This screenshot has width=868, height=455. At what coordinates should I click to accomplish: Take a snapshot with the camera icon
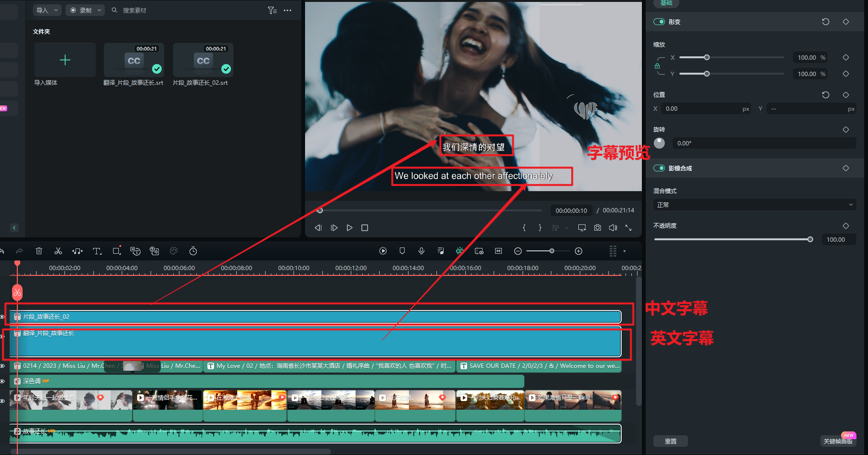(597, 228)
